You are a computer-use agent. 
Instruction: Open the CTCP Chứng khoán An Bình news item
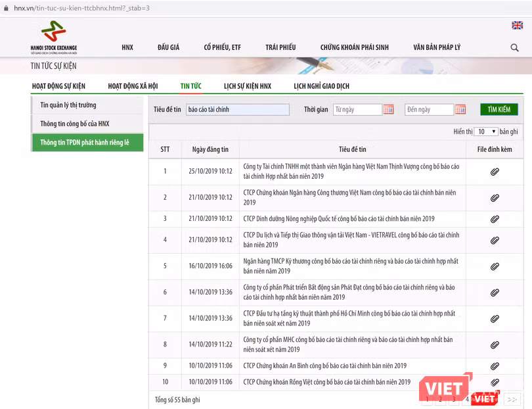[x=326, y=365]
